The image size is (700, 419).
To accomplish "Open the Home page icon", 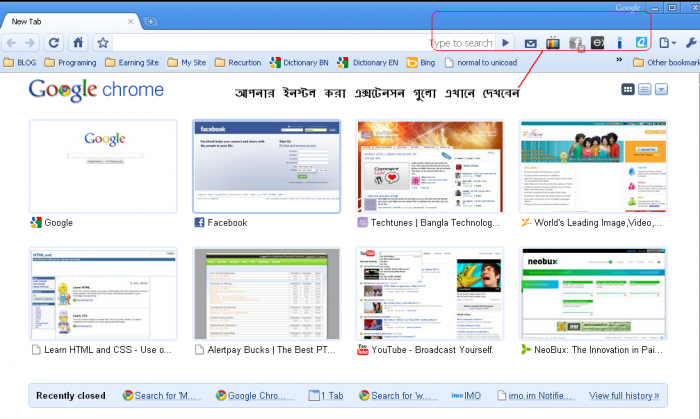I will (x=78, y=43).
